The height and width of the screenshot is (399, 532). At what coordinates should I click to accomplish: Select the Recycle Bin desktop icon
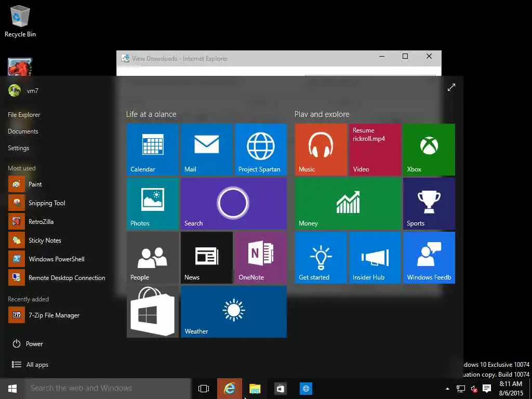(20, 21)
